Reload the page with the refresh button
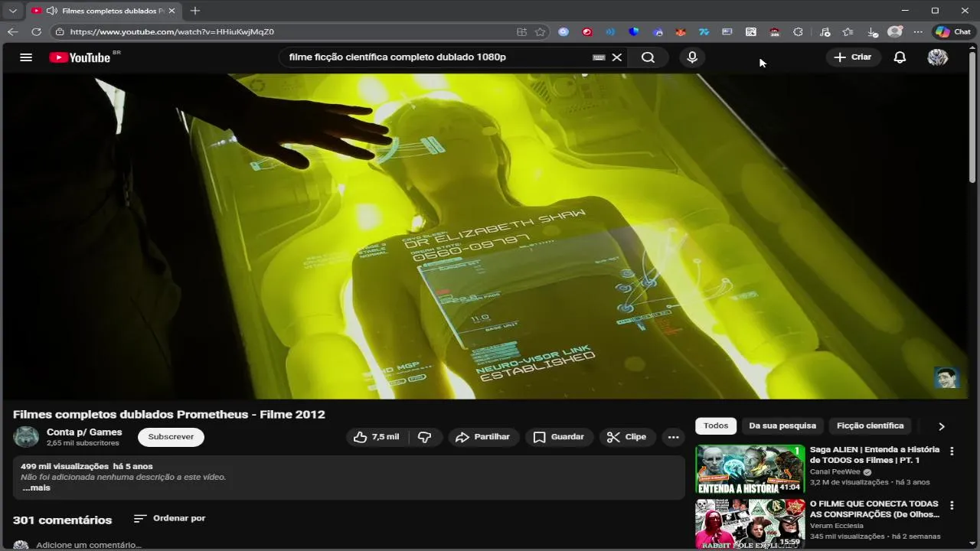Screen dimensions: 980x551 pyautogui.click(x=36, y=32)
